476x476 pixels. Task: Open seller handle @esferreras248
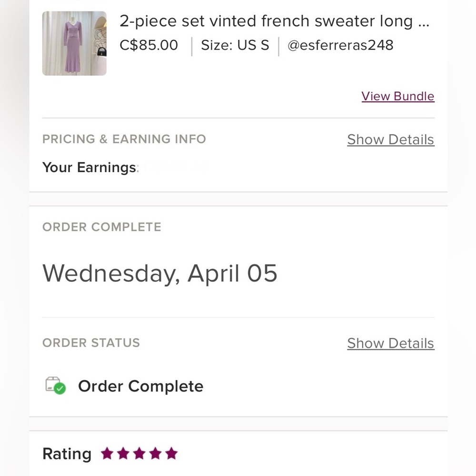(340, 45)
